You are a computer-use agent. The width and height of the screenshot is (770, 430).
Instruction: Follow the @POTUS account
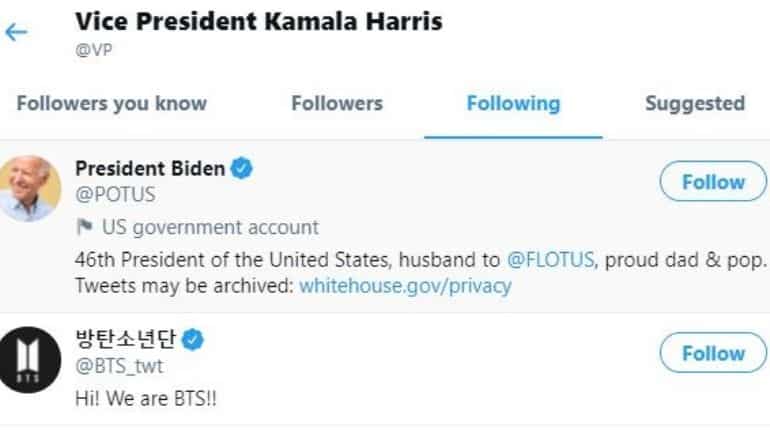click(x=713, y=182)
